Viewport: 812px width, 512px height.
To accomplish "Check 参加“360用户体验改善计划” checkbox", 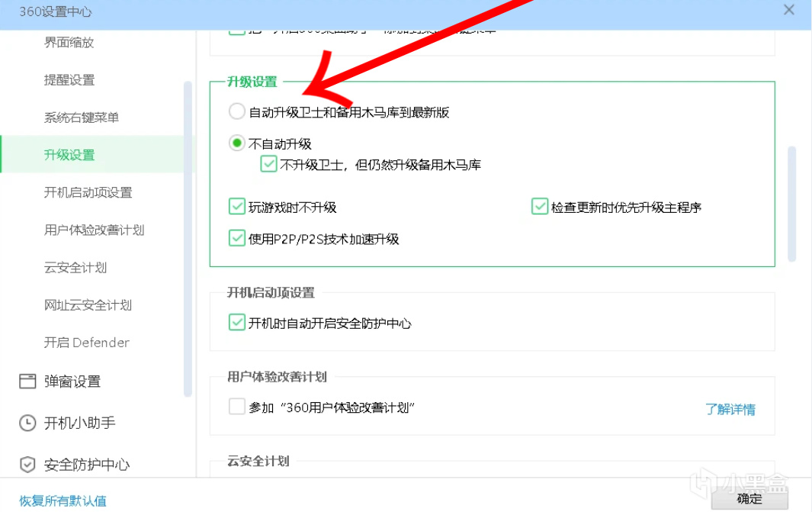I will click(x=236, y=407).
